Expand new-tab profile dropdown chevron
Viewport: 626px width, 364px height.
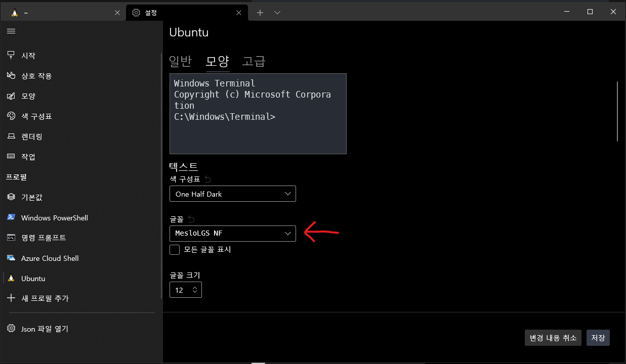click(x=277, y=13)
